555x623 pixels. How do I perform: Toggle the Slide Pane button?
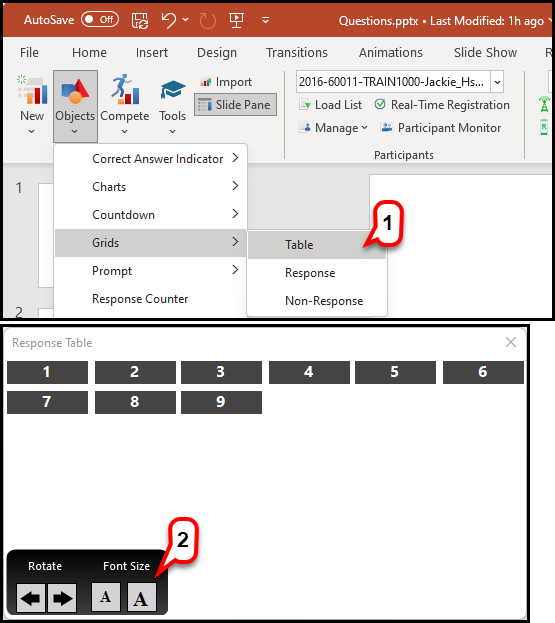[235, 105]
